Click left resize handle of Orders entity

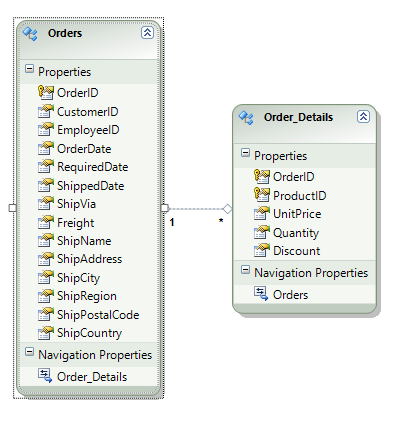tap(12, 208)
